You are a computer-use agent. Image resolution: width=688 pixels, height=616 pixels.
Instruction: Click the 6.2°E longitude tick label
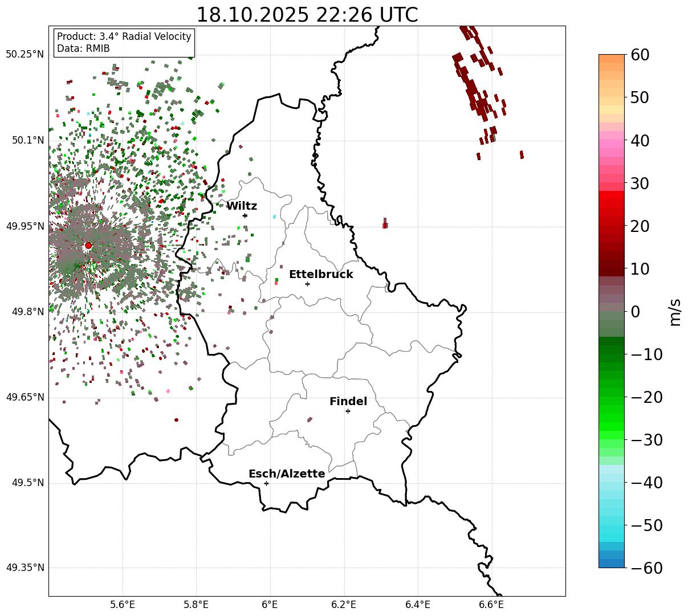[344, 605]
